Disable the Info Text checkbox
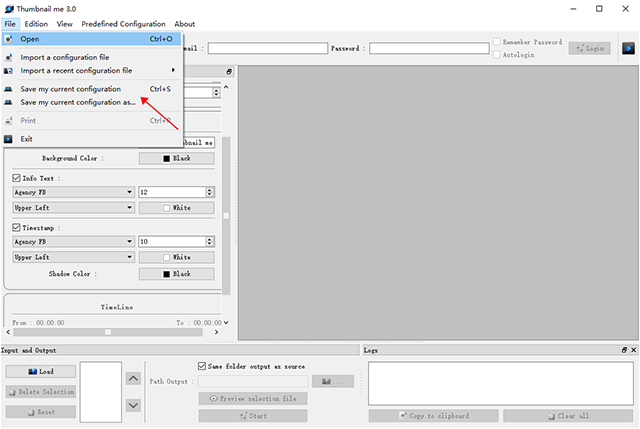This screenshot has height=429, width=640. coord(17,177)
